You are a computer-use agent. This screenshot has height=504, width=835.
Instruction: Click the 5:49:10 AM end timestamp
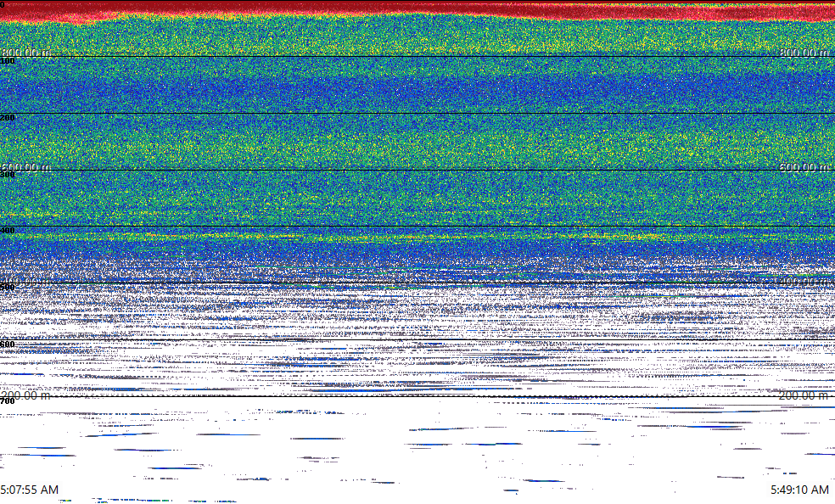(799, 489)
